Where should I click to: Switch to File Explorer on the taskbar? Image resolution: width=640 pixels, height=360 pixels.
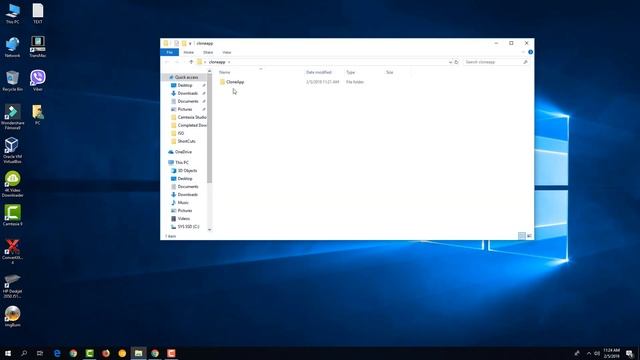point(139,353)
